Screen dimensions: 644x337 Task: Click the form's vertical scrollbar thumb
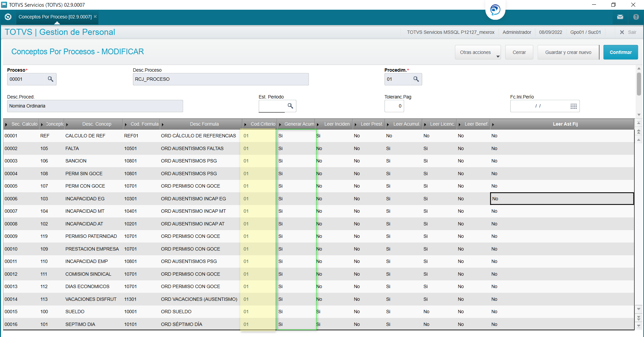click(639, 84)
